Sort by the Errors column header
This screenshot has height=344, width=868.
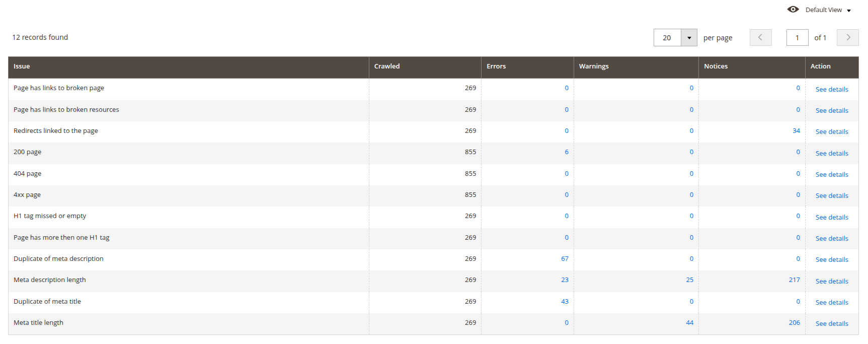(496, 66)
